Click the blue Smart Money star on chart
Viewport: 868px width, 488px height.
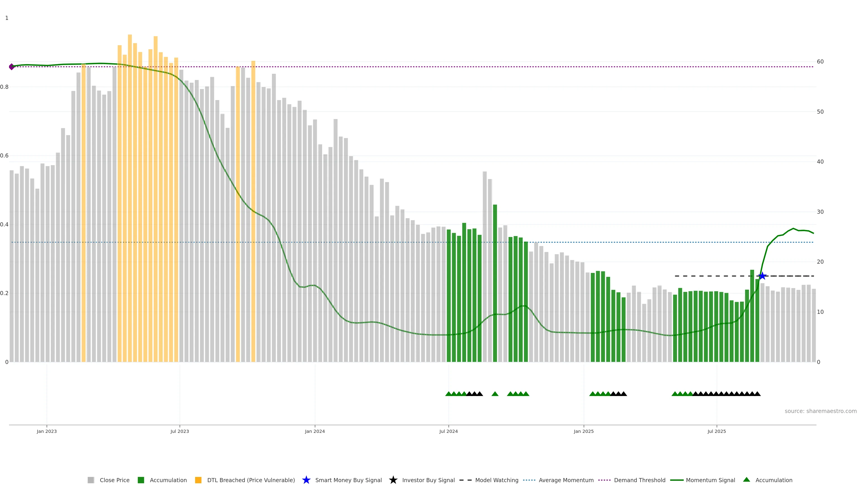point(762,276)
